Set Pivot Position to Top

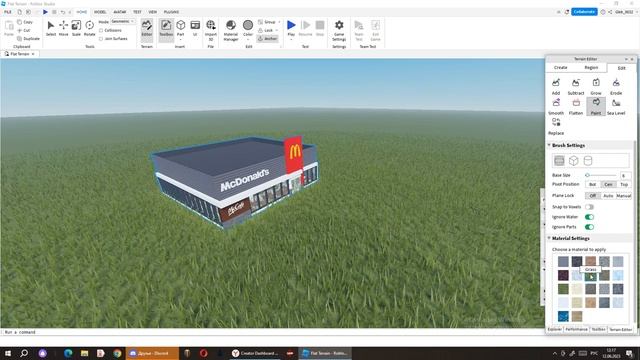[624, 184]
